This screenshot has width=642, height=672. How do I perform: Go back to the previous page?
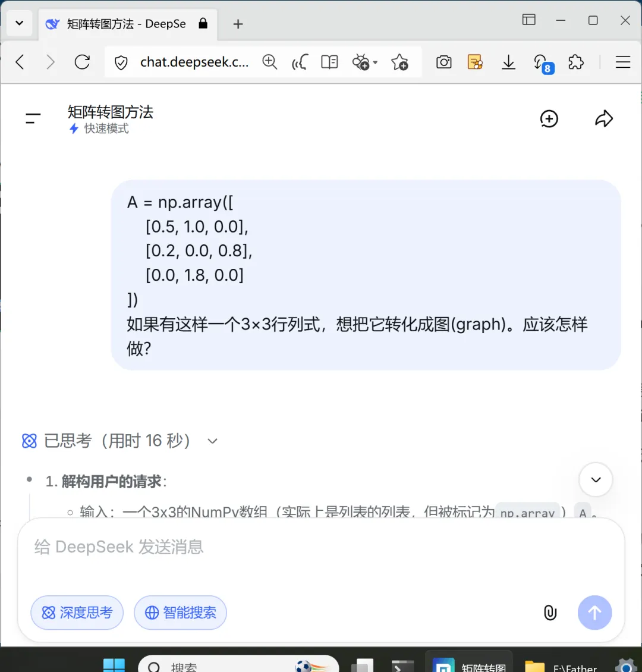click(x=20, y=62)
